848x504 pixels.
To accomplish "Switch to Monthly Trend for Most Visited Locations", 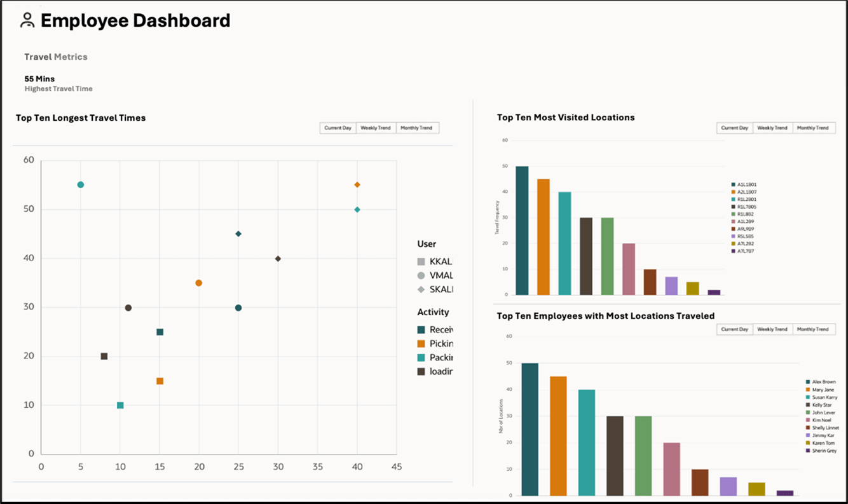I will coord(814,127).
